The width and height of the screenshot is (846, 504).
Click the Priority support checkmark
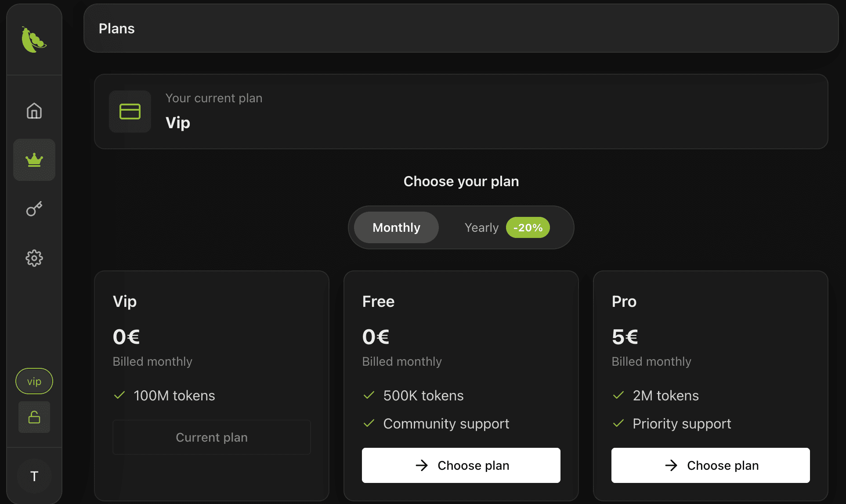618,423
